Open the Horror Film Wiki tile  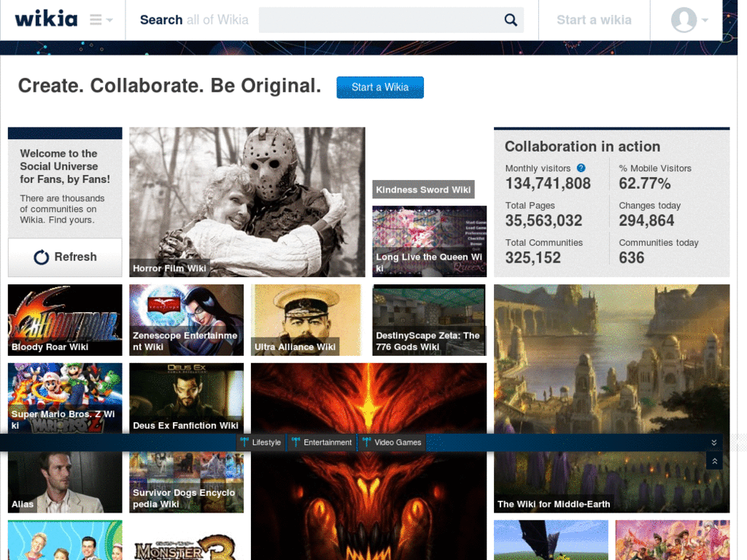(x=247, y=202)
